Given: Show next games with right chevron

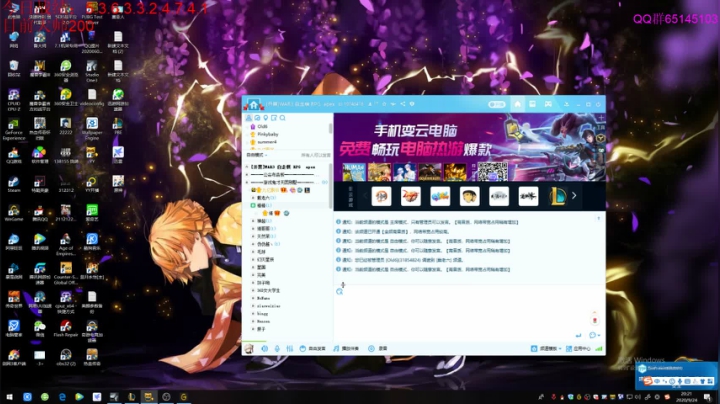Looking at the screenshot, I should (x=574, y=196).
